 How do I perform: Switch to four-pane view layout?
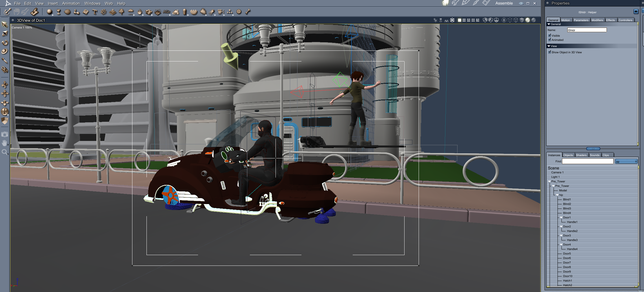click(x=473, y=20)
